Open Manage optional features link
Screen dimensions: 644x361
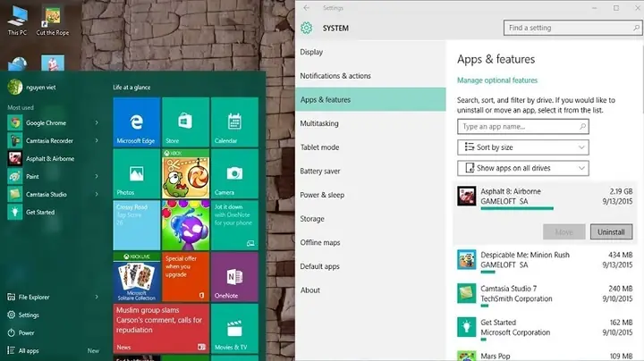[x=497, y=80]
